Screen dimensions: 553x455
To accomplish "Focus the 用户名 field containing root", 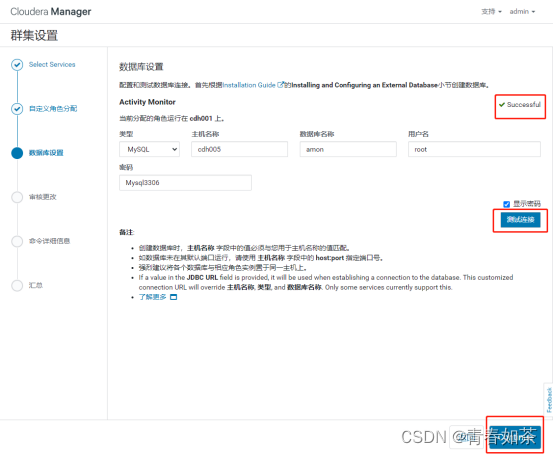I will point(474,149).
